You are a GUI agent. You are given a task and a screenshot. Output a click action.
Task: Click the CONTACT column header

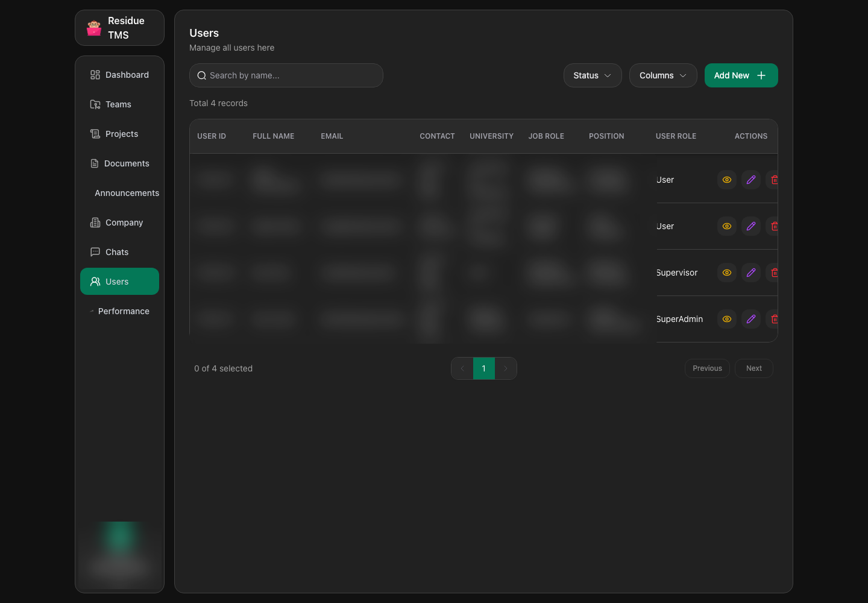[x=438, y=136]
